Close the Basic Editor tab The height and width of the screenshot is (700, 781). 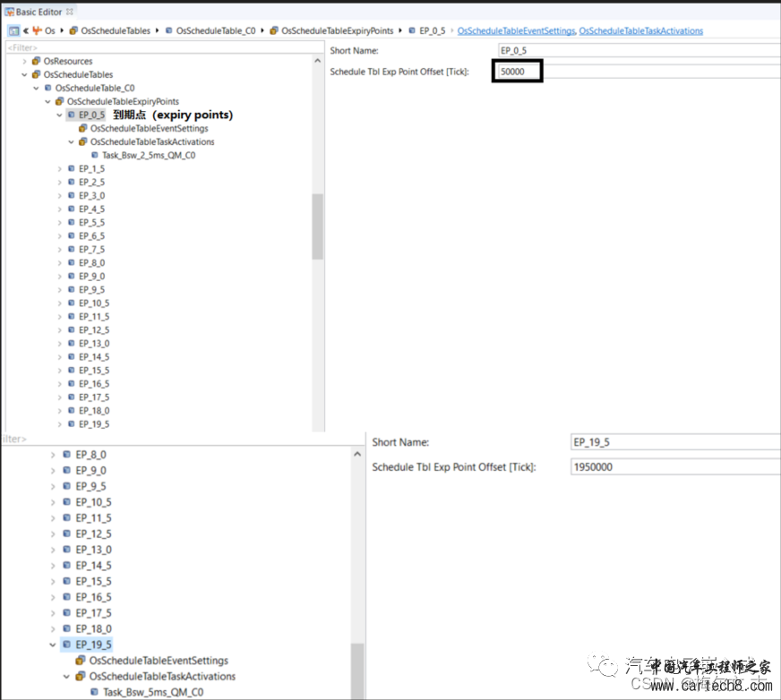[72, 11]
